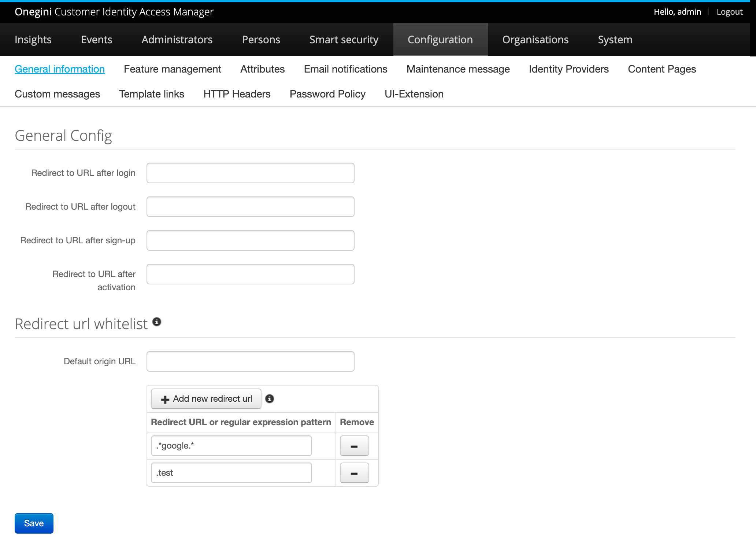756x560 pixels.
Task: Click the info icon next to Add new redirect url
Action: [269, 399]
